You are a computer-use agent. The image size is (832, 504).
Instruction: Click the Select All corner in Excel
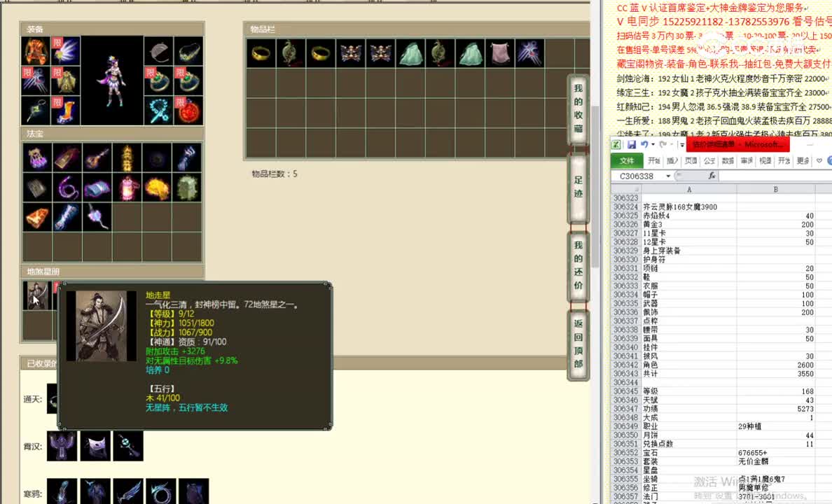pyautogui.click(x=626, y=190)
